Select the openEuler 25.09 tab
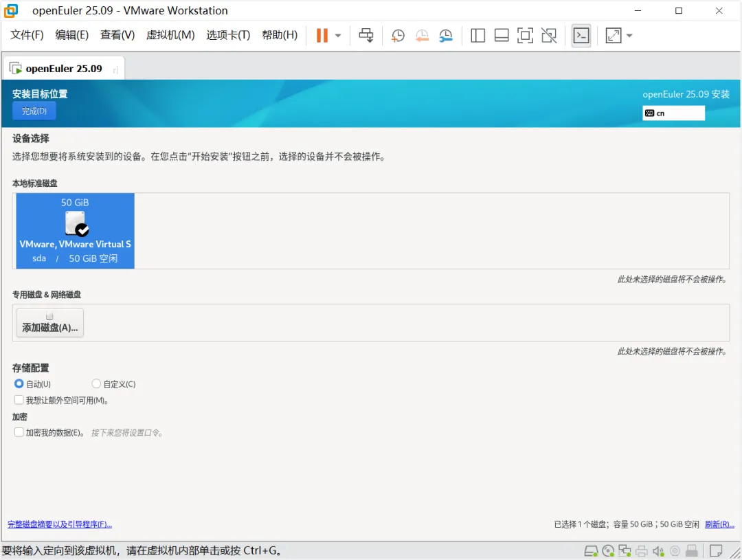742x560 pixels. coord(64,69)
